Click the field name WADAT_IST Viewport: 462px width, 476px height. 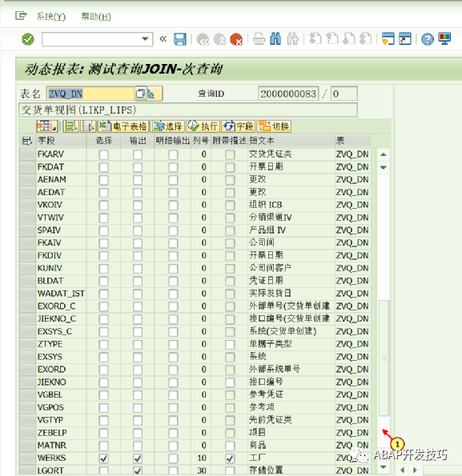pyautogui.click(x=61, y=294)
